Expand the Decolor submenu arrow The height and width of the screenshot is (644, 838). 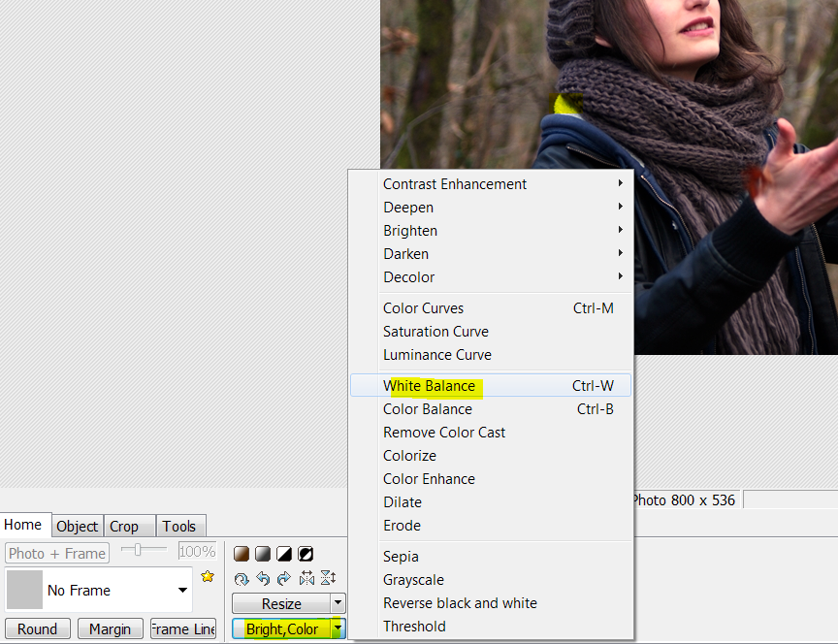[620, 276]
